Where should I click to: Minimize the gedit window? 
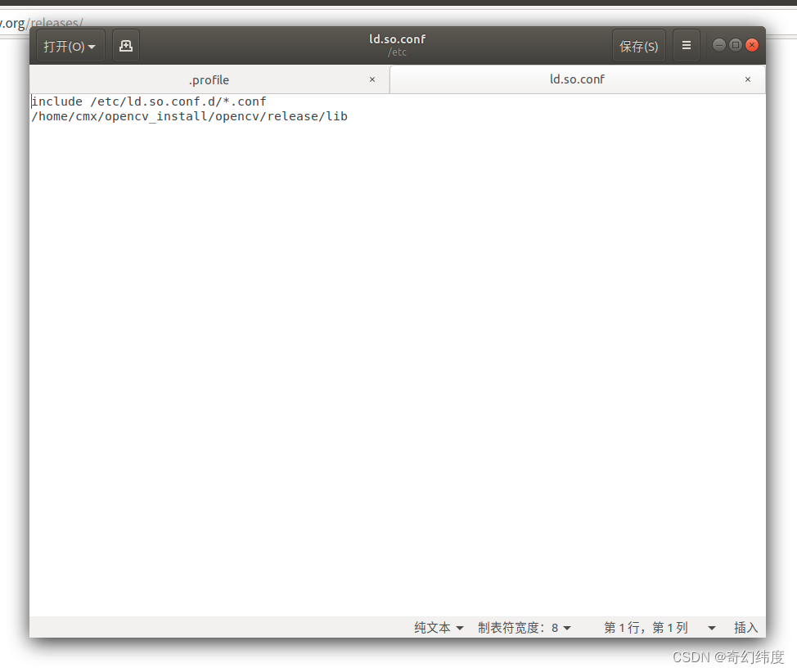tap(718, 45)
